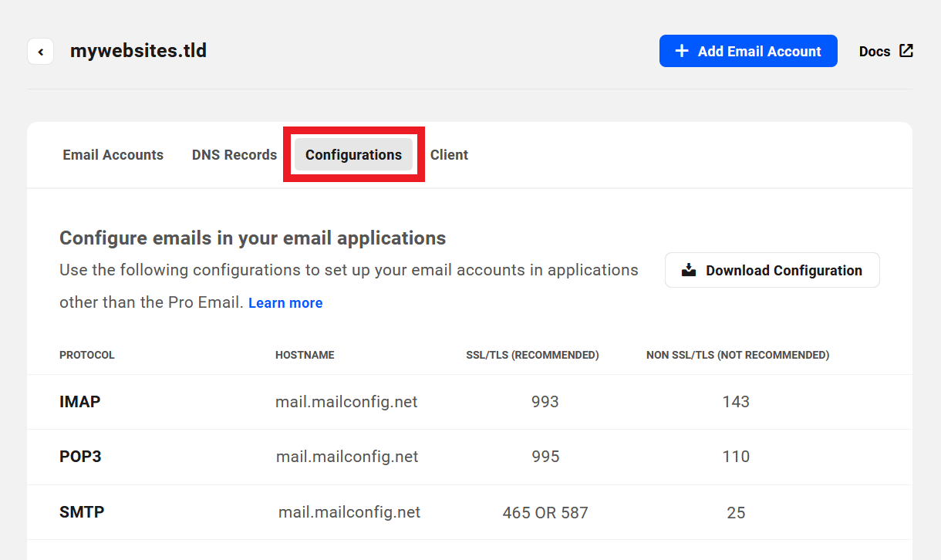This screenshot has width=941, height=560.
Task: Click the IMAP SSL port 993
Action: click(545, 402)
